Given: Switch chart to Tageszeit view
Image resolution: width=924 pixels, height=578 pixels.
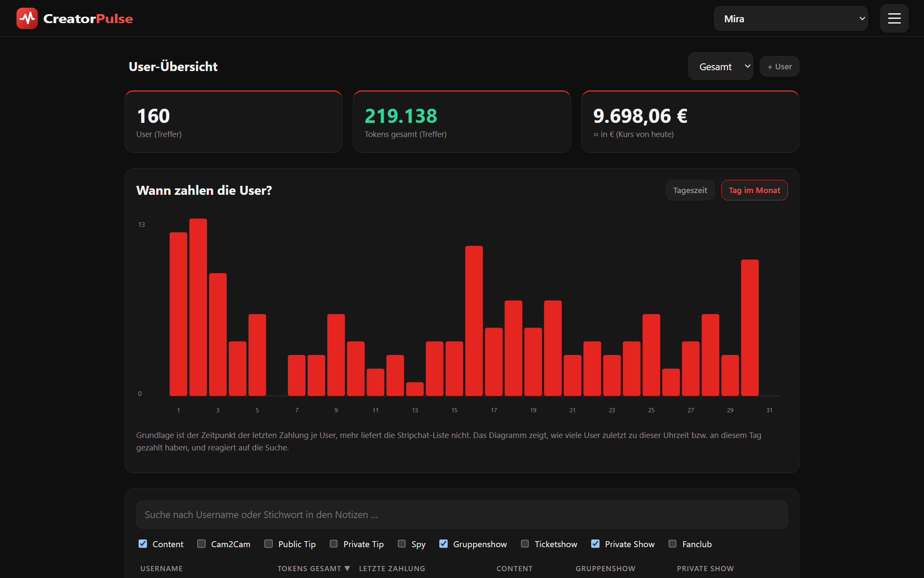Looking at the screenshot, I should [x=690, y=190].
